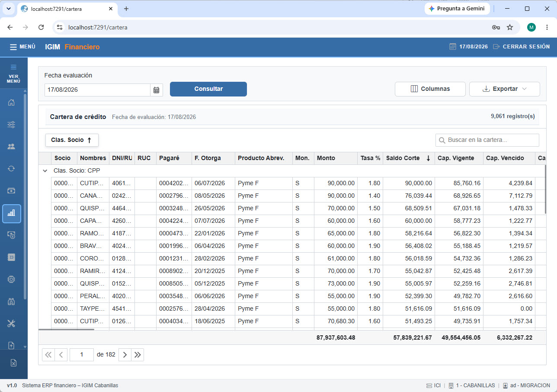Select the Saldo Corte cell 76,039.44
This screenshot has height=392, width=557.
(409, 196)
